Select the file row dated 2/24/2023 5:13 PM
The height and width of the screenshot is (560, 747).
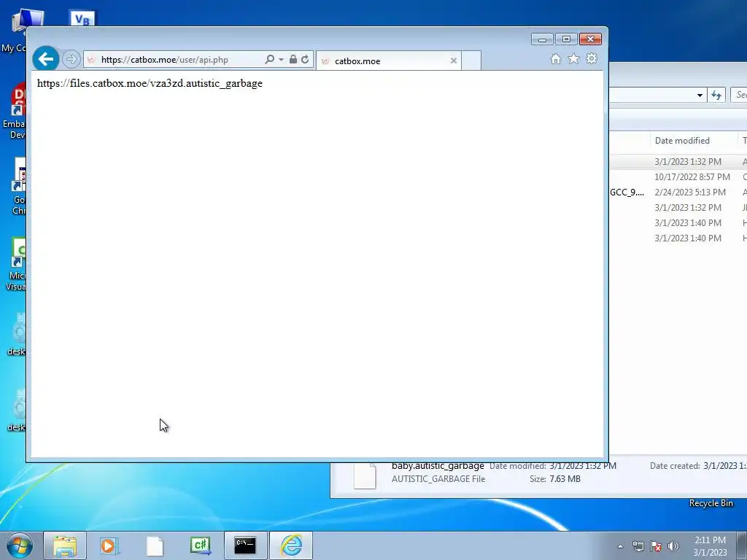678,192
